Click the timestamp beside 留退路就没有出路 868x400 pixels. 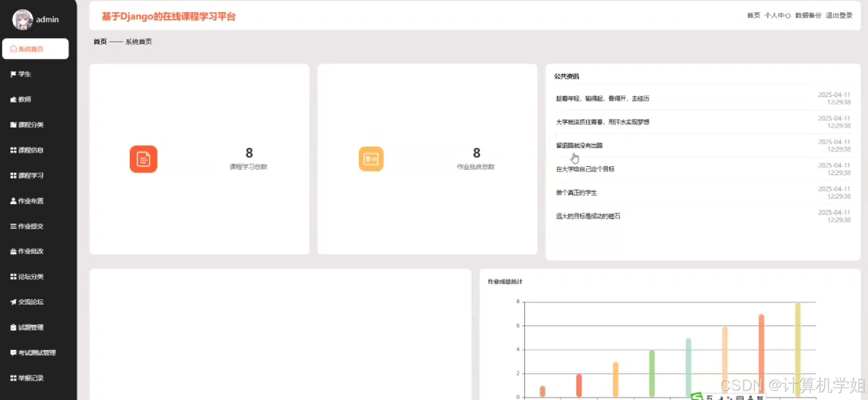[834, 146]
